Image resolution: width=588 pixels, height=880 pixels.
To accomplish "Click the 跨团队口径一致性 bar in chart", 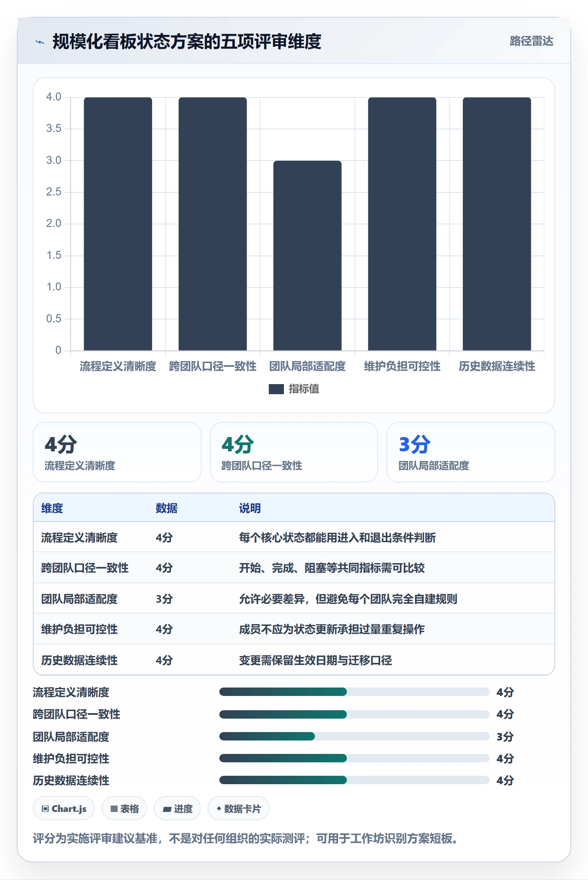I will [213, 224].
